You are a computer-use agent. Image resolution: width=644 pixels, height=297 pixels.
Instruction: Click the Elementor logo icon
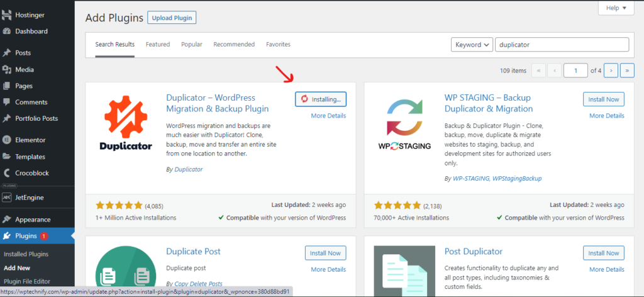pos(6,140)
